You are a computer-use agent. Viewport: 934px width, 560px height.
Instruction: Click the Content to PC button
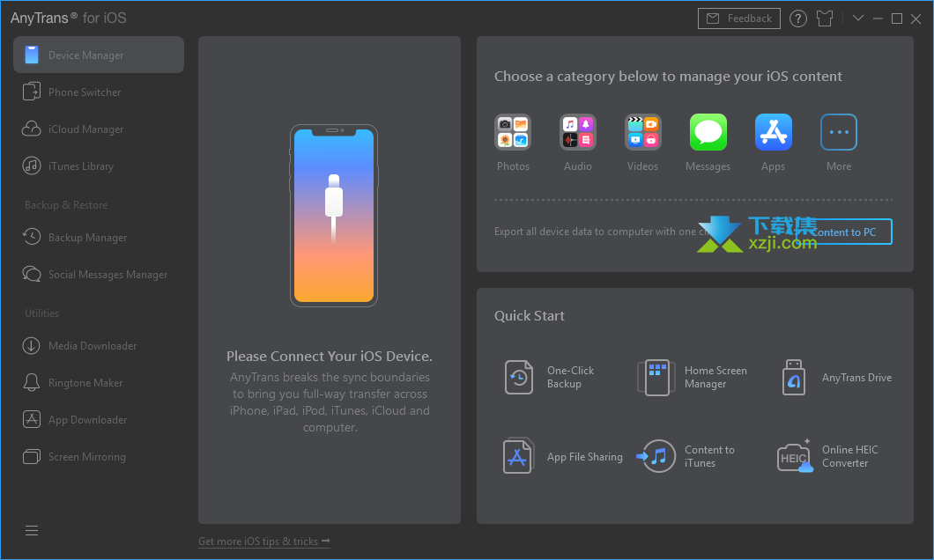coord(844,232)
